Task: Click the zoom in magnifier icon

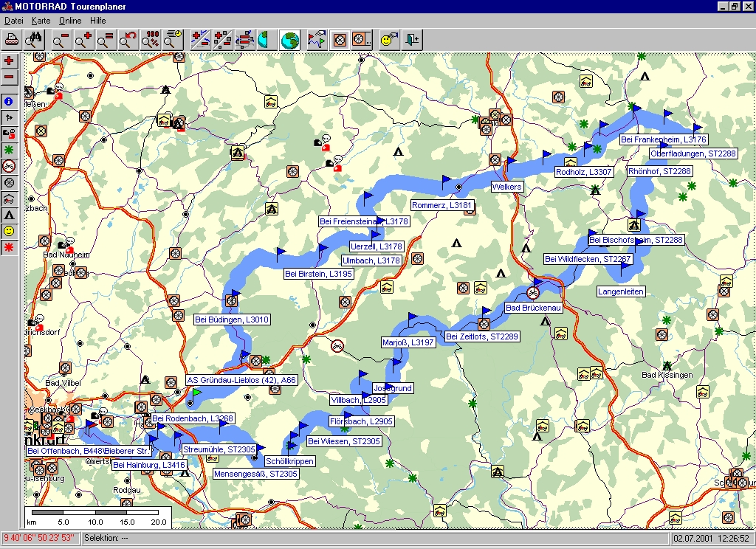Action: (x=83, y=40)
